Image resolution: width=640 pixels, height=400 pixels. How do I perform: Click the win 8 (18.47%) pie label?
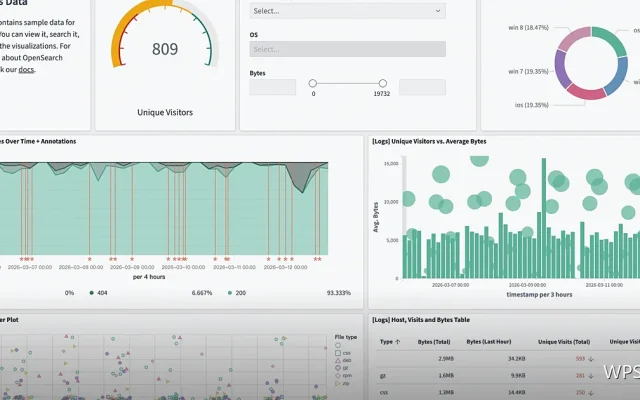(x=528, y=28)
